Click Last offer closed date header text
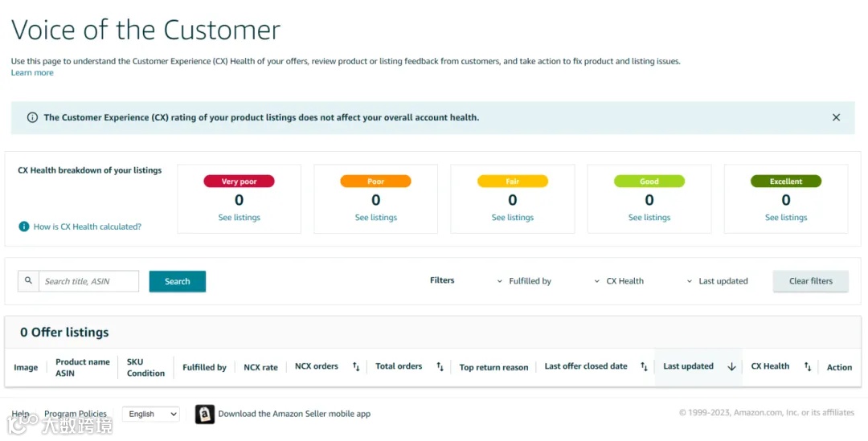Viewport: 868px width, 441px height. pyautogui.click(x=586, y=366)
